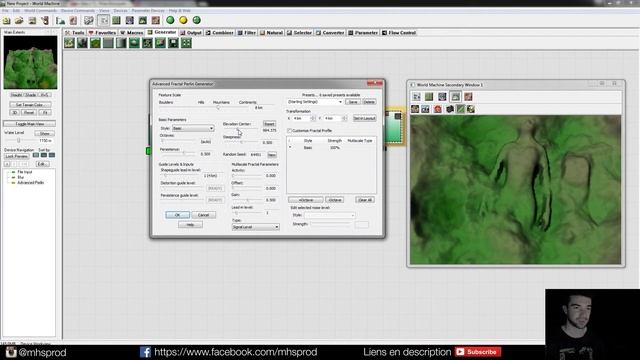640x360 pixels.
Task: Click Toggle Main View button
Action: click(30, 124)
